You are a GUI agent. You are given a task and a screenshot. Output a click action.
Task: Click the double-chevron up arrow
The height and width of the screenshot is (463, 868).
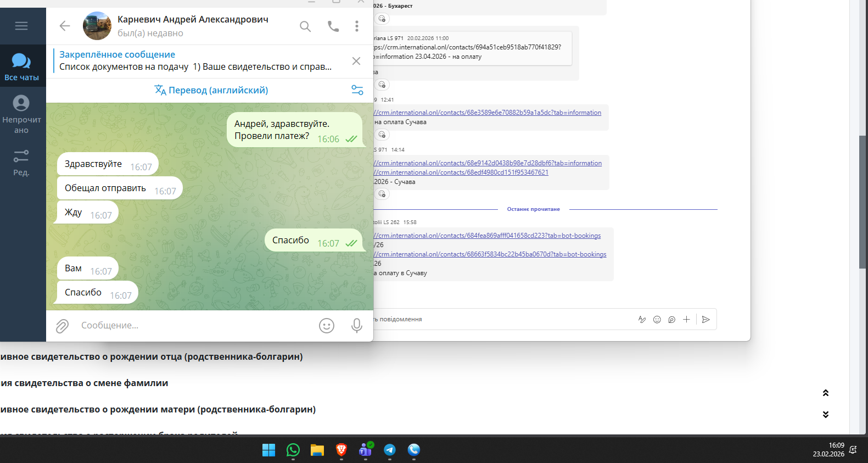(x=825, y=393)
